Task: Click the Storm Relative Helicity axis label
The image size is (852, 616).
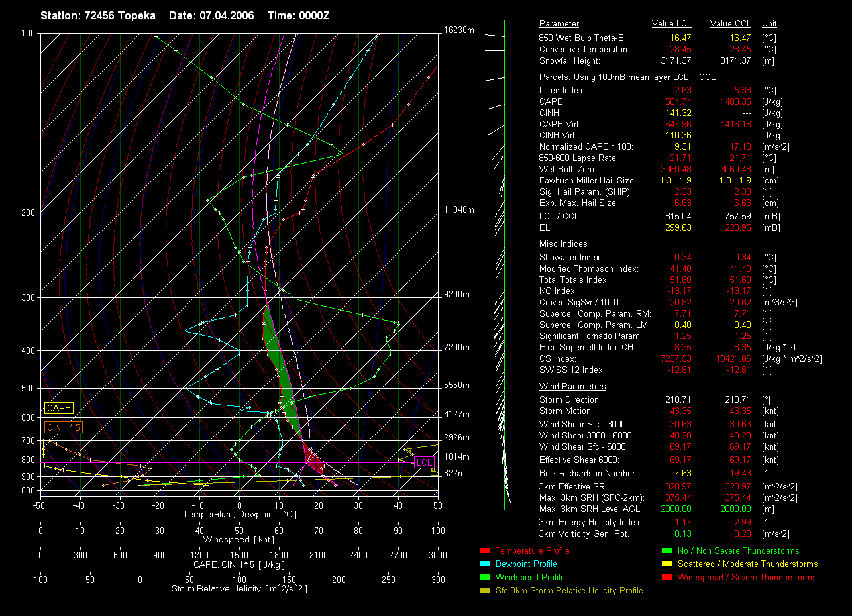Action: [x=239, y=589]
